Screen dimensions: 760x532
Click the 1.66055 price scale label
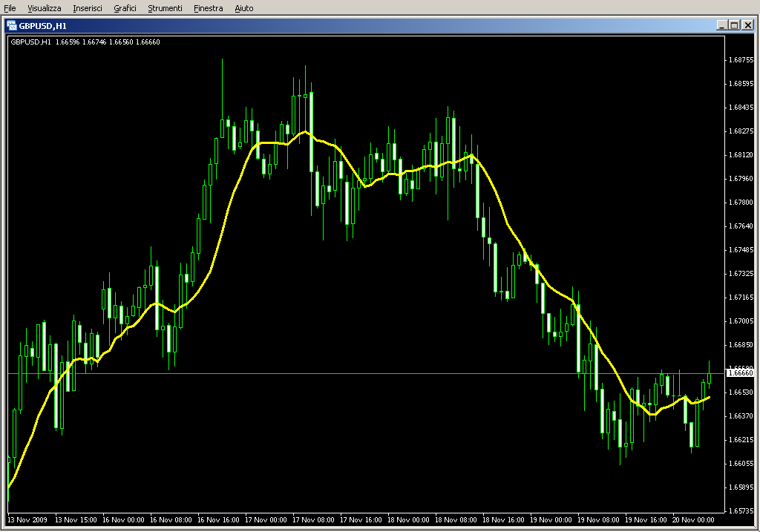pyautogui.click(x=741, y=464)
